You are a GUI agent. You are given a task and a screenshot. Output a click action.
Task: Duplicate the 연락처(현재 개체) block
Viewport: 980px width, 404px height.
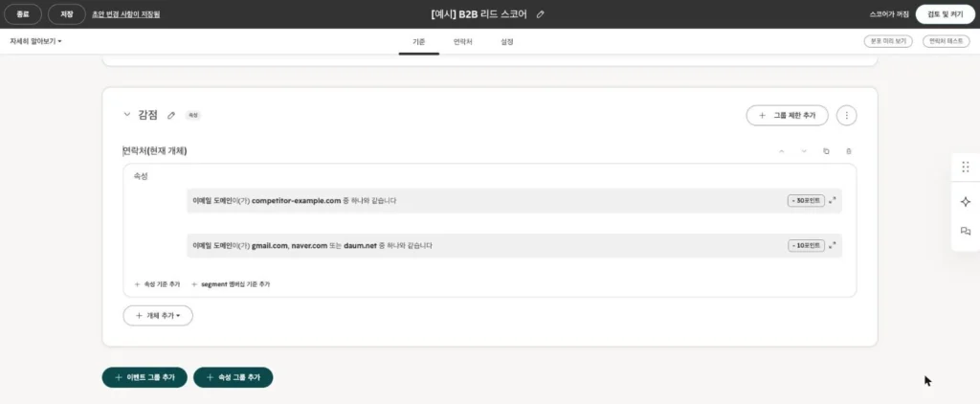826,151
